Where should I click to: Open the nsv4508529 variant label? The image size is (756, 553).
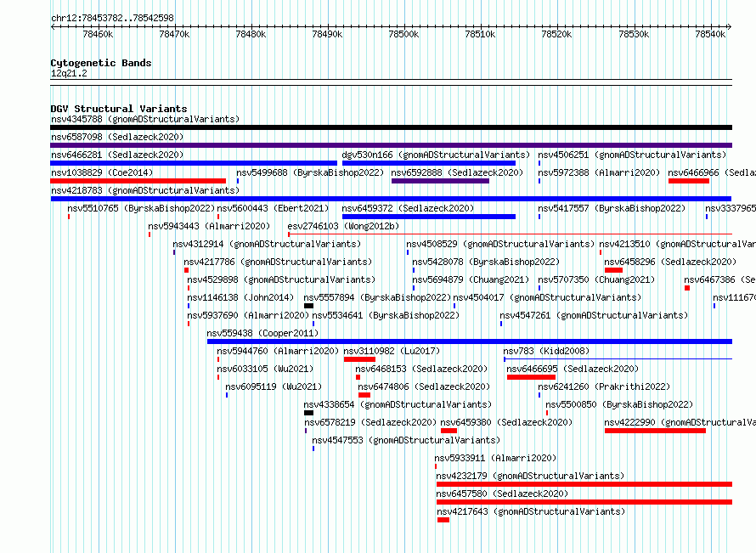[x=500, y=244]
